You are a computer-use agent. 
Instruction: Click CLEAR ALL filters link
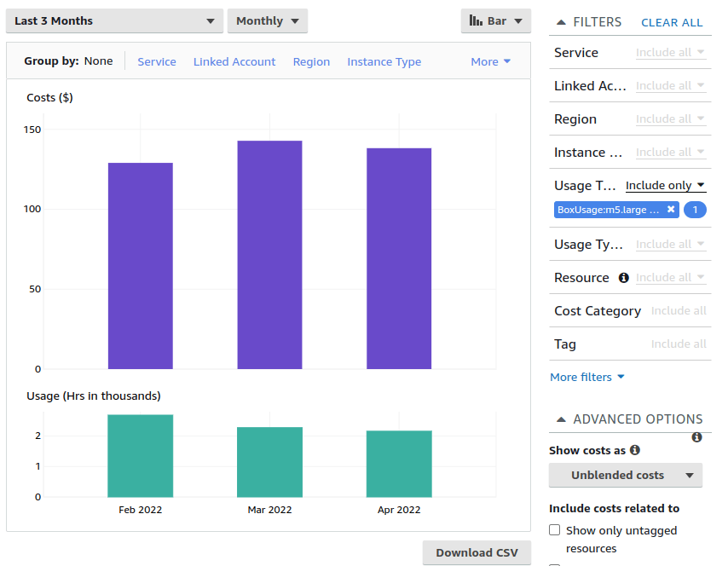[x=672, y=22]
